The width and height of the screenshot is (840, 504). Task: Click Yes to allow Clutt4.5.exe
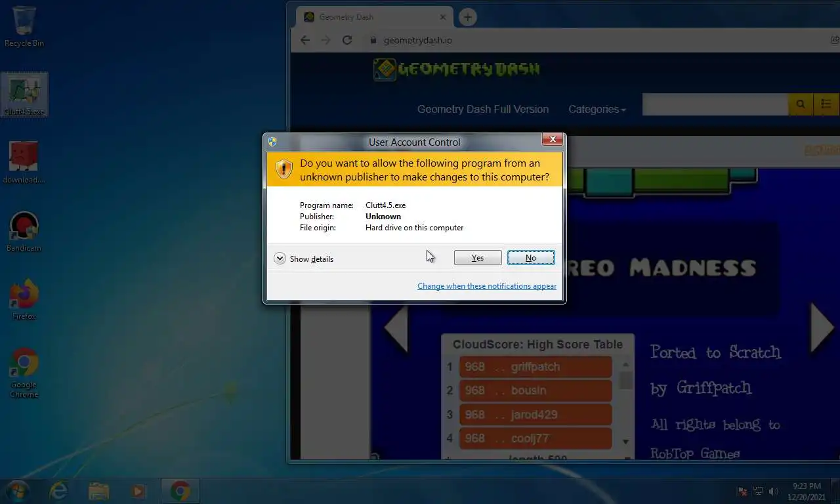coord(478,258)
